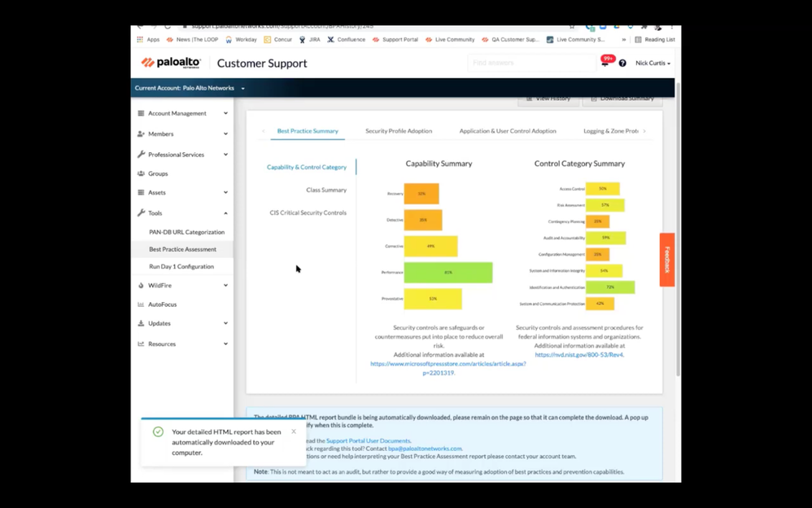Open PAN-DB URL Categorization tool
This screenshot has width=812, height=508.
[x=187, y=232]
